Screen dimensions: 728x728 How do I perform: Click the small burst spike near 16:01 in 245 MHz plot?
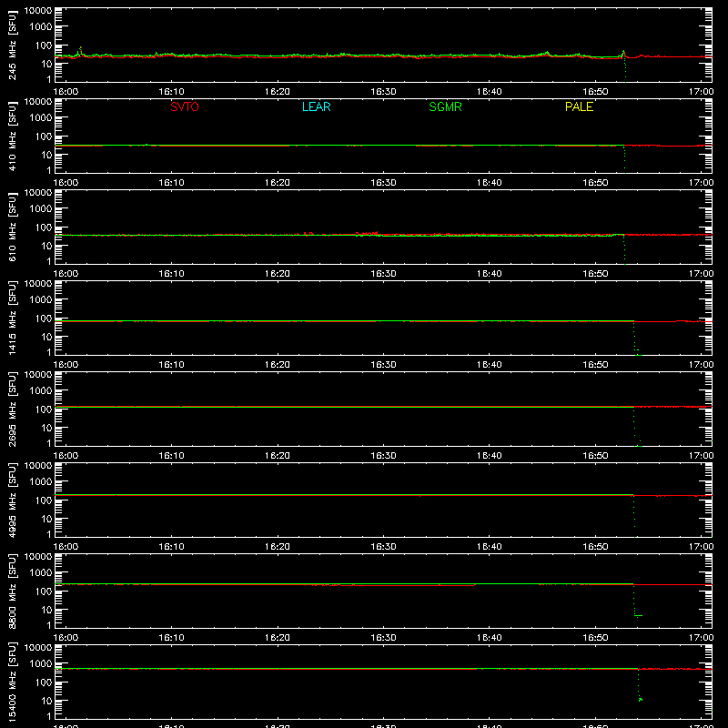[x=80, y=51]
